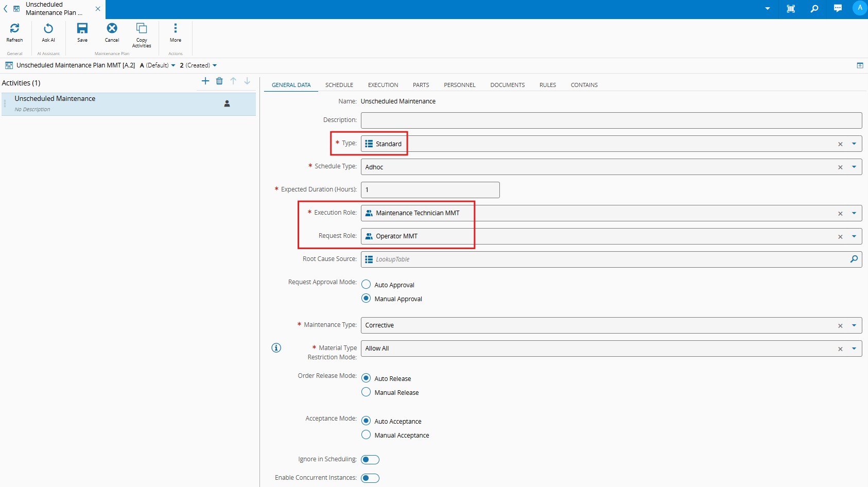868x487 pixels.
Task: Toggle Ignore in Scheduling switch
Action: (x=370, y=460)
